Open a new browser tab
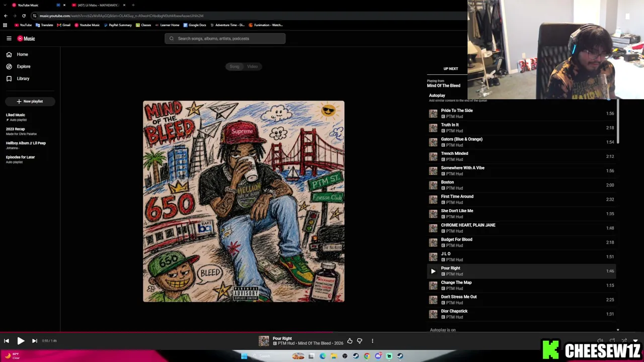Screen dimensions: 644x362 [133, 5]
